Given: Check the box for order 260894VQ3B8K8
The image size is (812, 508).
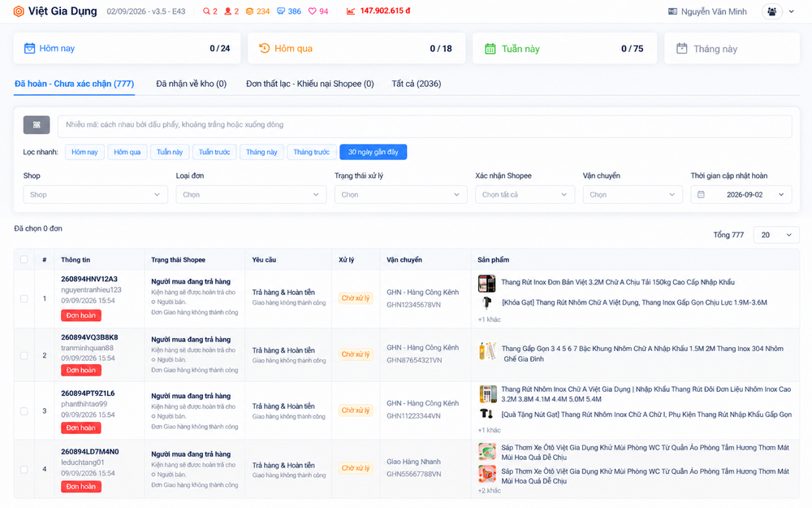Looking at the screenshot, I should point(24,356).
